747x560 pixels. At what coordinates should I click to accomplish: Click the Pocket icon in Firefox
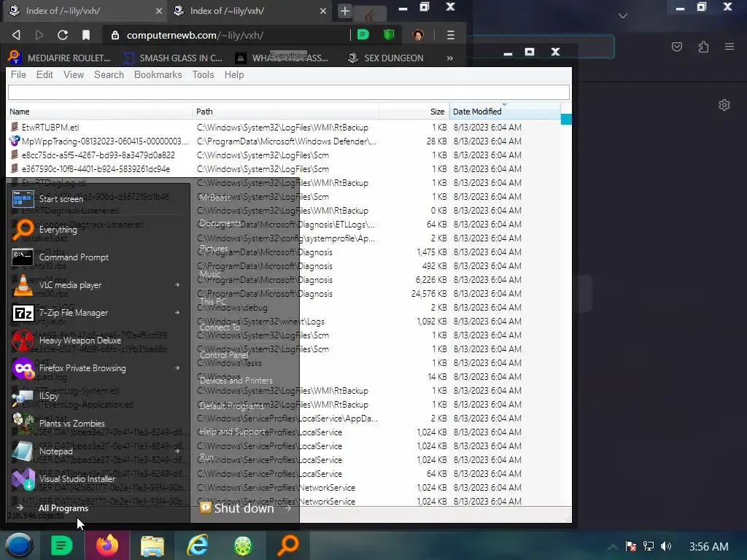[677, 47]
